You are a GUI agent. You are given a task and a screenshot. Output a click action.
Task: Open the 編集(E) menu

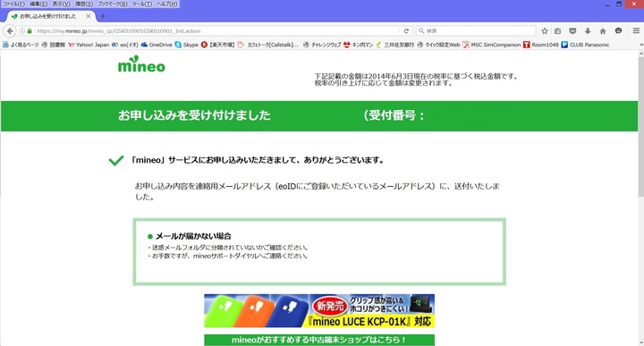coord(38,4)
